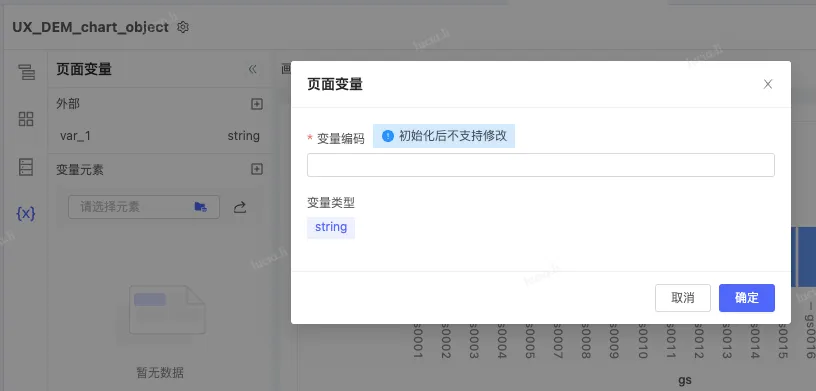Click the 确定 button
816x391 pixels.
coord(747,298)
